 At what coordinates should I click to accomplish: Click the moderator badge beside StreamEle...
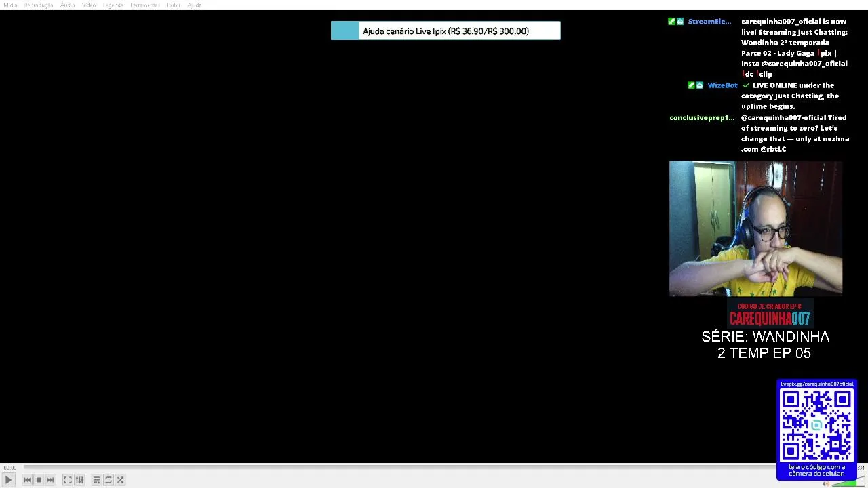point(671,22)
